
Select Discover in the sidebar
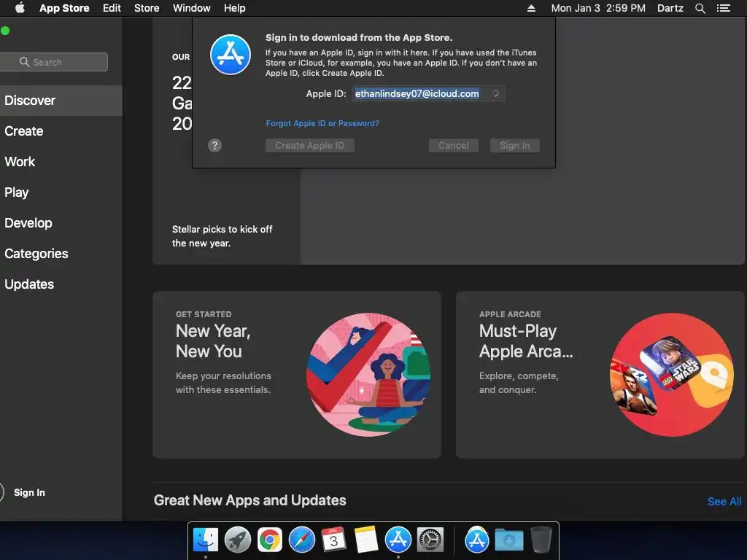tap(61, 101)
